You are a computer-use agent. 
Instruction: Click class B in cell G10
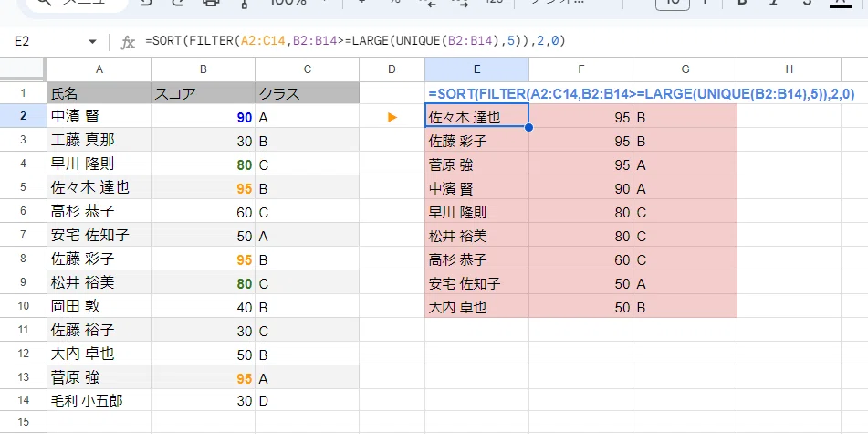coord(685,306)
